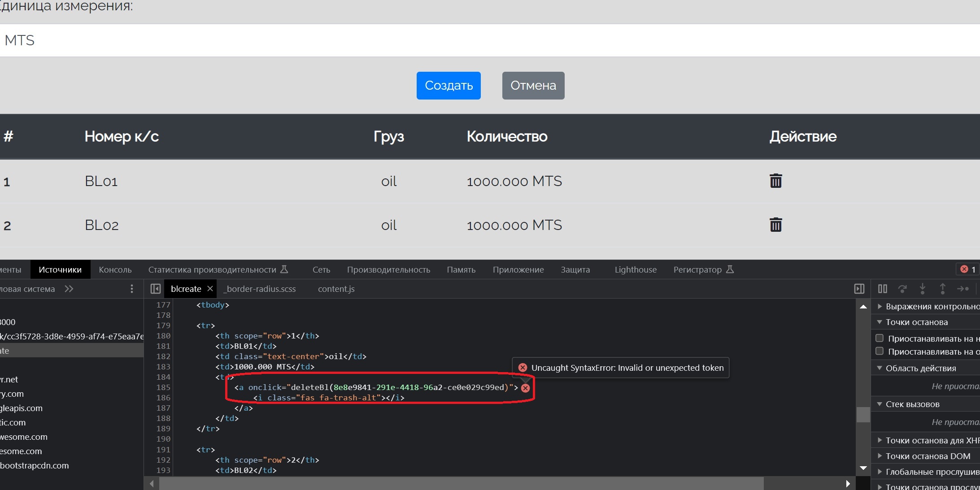This screenshot has height=490, width=980.
Task: Toggle the debugger sidebar icon
Action: click(x=859, y=289)
